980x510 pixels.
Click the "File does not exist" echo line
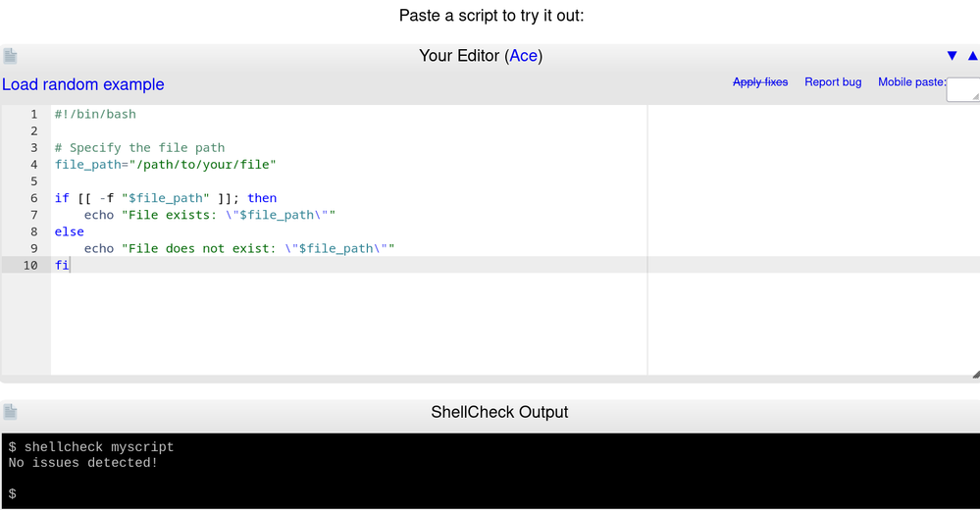(238, 249)
